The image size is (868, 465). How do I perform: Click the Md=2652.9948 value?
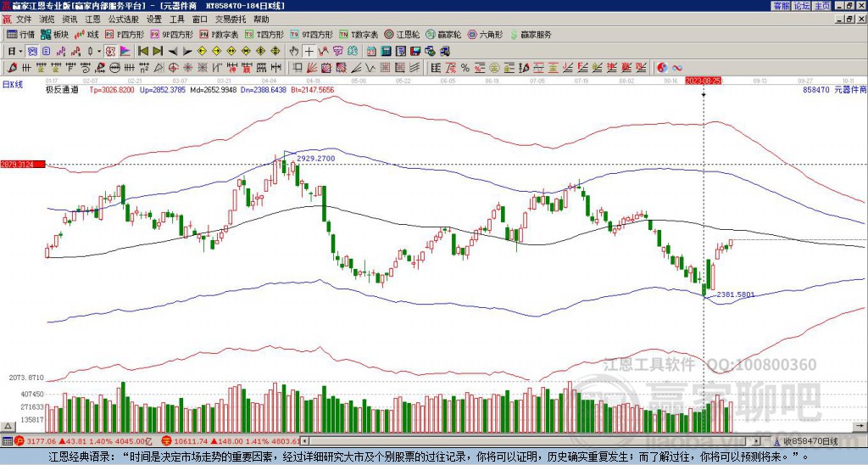[x=214, y=89]
